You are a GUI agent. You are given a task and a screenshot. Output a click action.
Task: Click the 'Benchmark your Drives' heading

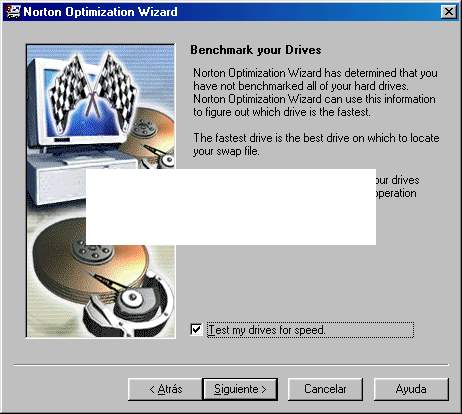pyautogui.click(x=256, y=50)
